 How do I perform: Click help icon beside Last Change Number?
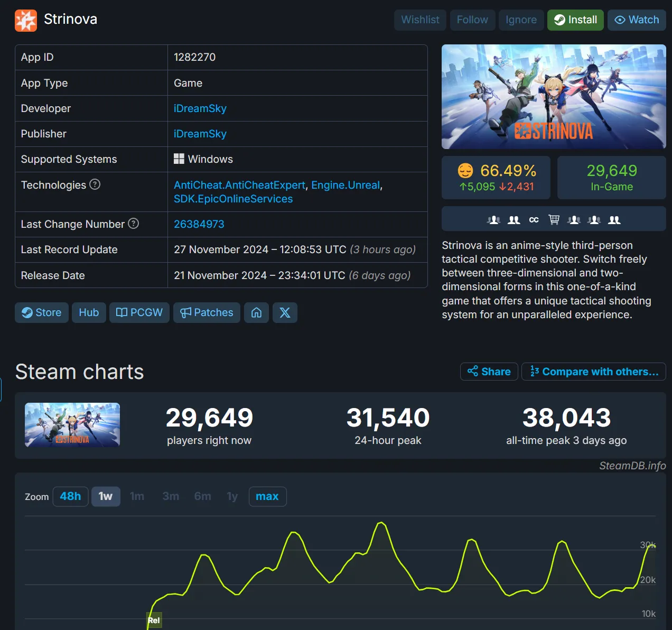[x=134, y=224]
